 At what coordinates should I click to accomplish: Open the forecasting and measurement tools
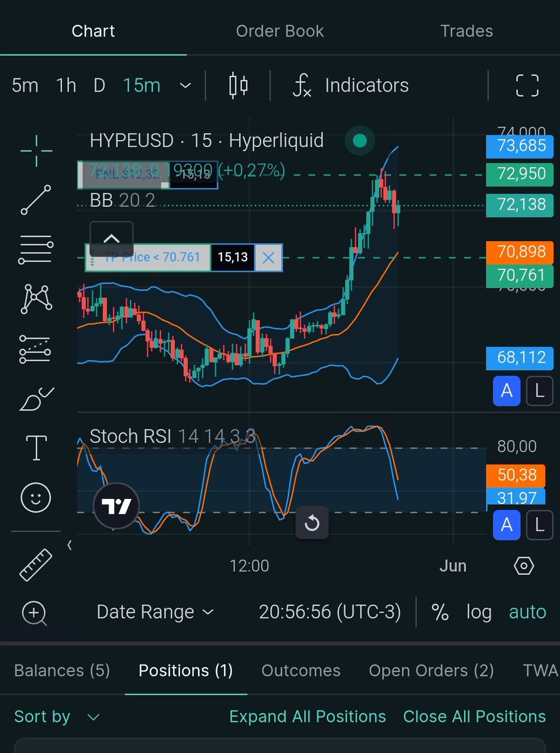36,349
